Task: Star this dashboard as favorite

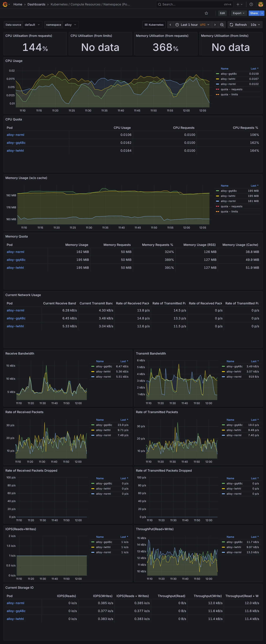Action: 206,13
